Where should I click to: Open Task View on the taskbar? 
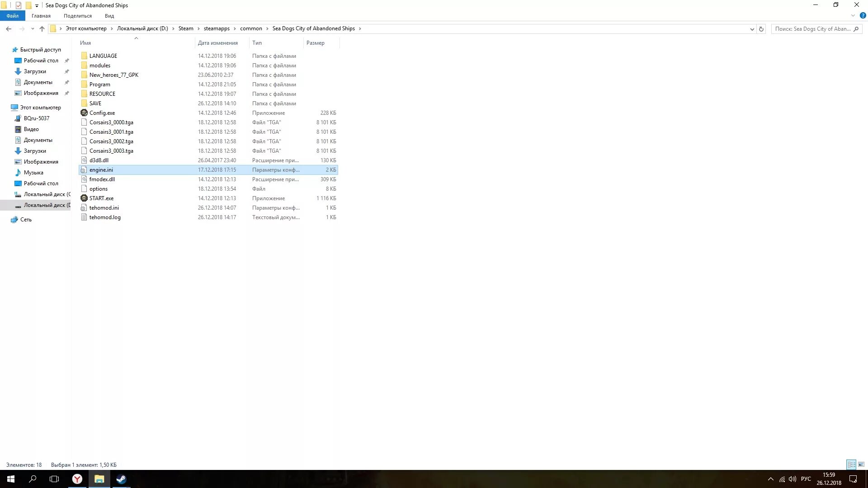pos(54,479)
